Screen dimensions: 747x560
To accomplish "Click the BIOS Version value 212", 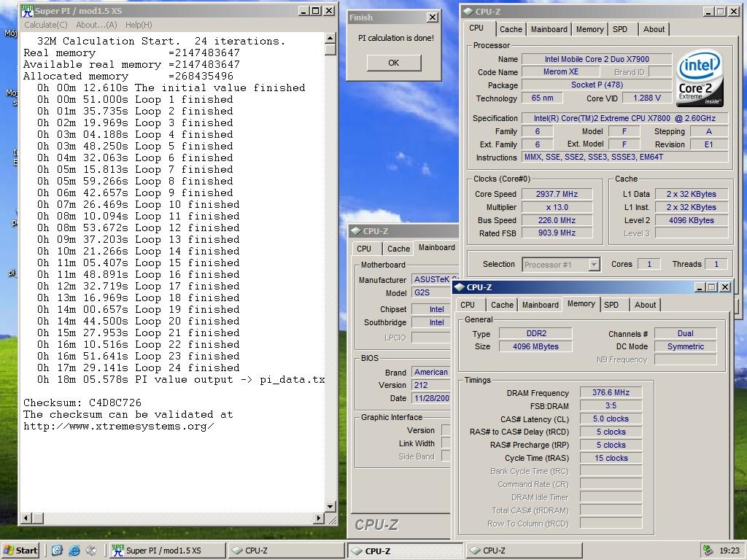I will coord(431,385).
